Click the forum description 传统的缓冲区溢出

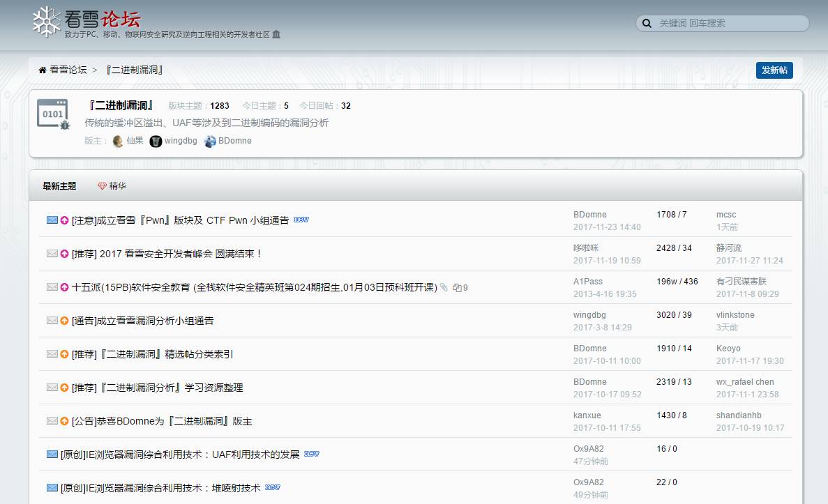coord(206,123)
